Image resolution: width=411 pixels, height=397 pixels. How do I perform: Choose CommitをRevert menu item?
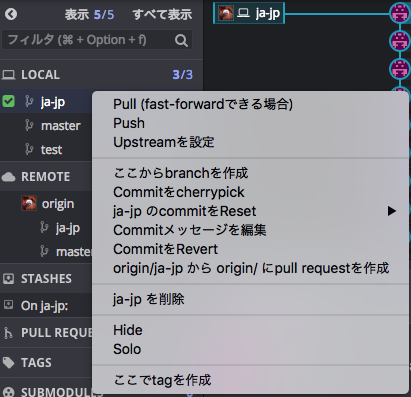pyautogui.click(x=250, y=249)
